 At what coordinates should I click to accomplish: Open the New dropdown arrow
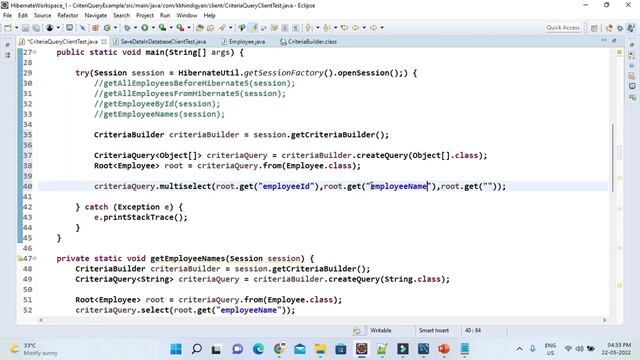click(x=16, y=28)
